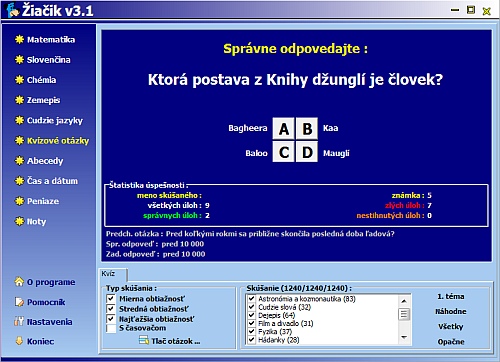The image size is (500, 362).
Task: Click the Opačne button
Action: [451, 342]
